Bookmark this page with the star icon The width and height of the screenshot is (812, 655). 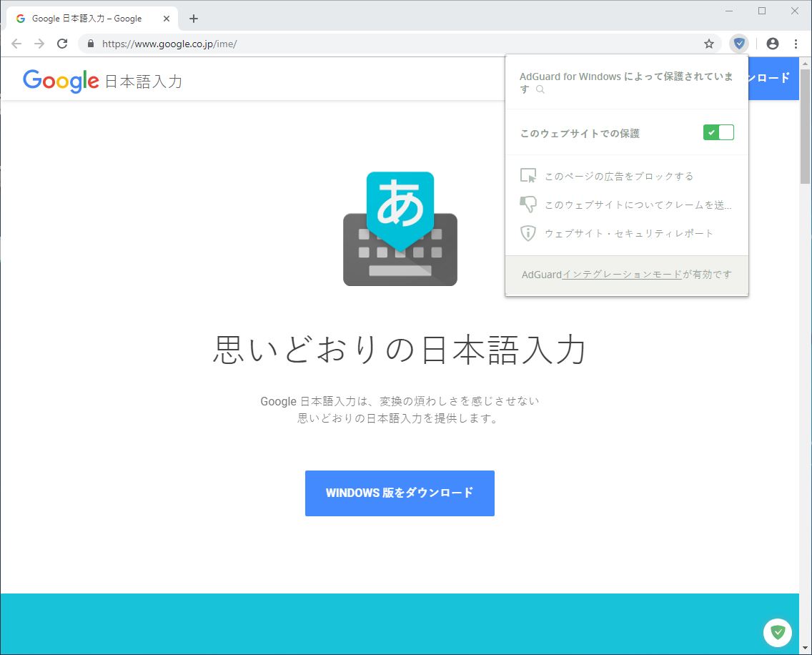[x=709, y=44]
